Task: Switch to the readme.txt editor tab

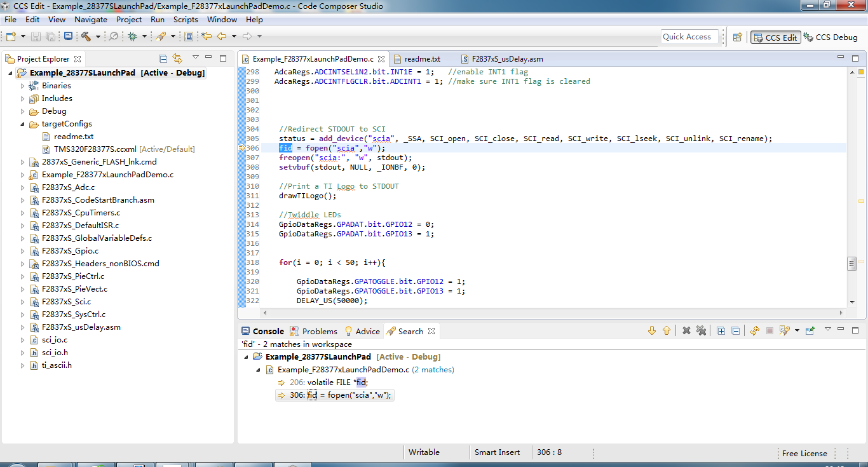Action: [422, 59]
